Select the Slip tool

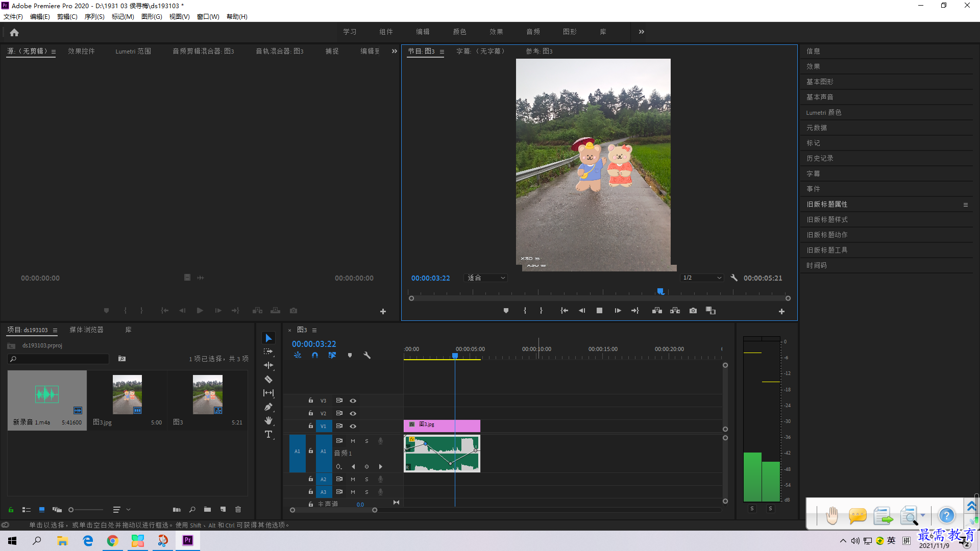268,393
